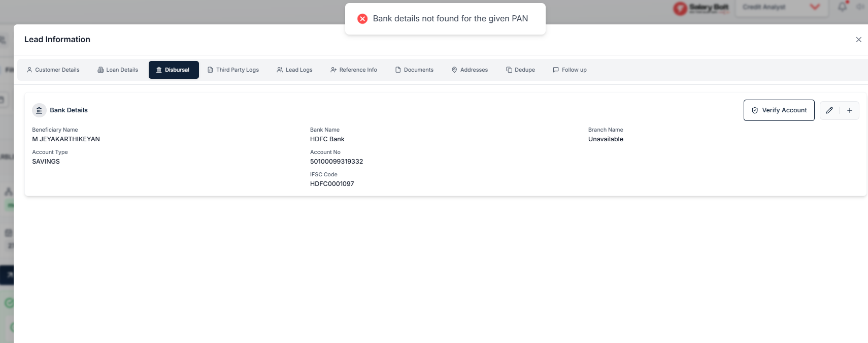The height and width of the screenshot is (343, 868).
Task: Open the Follow up tab
Action: (570, 70)
